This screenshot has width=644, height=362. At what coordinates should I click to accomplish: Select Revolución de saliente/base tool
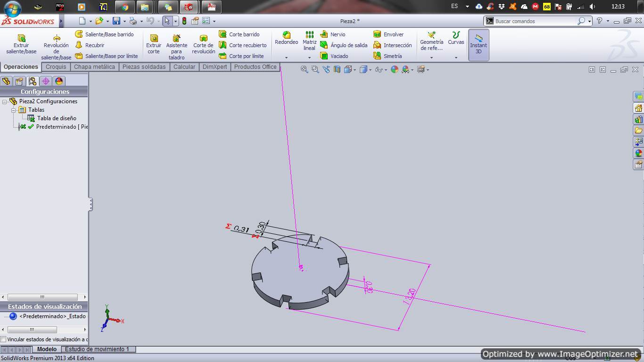[x=56, y=47]
